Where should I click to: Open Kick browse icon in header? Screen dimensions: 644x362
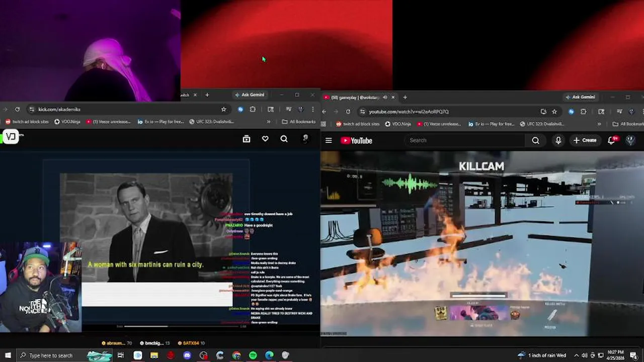pyautogui.click(x=247, y=139)
